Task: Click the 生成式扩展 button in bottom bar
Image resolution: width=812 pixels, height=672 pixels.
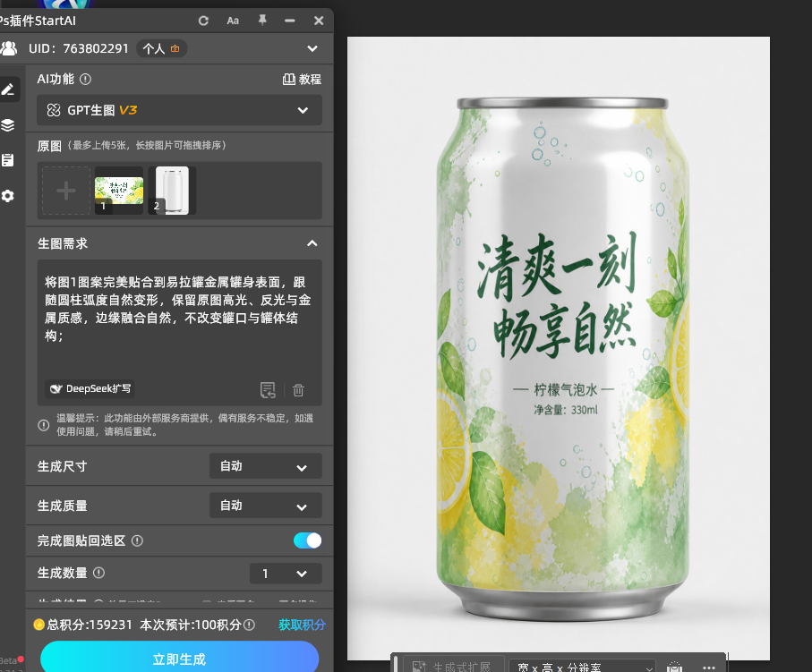Action: 454,665
